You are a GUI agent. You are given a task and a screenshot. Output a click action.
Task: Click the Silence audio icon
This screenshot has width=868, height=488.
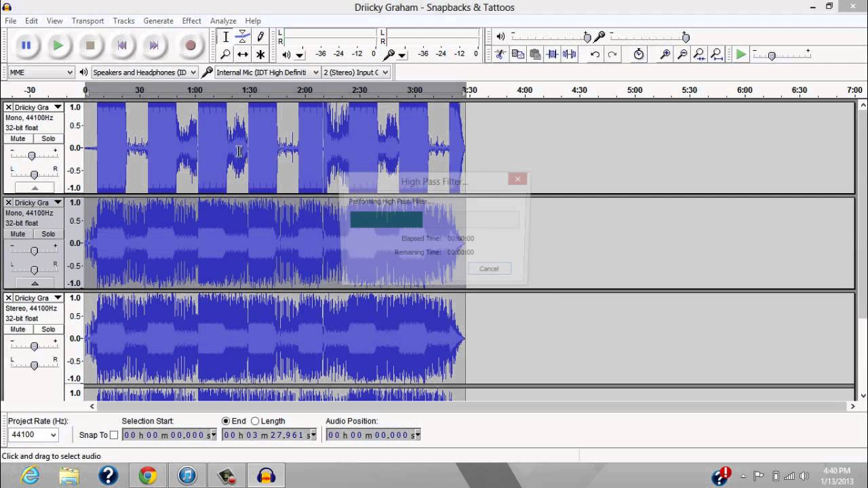pos(570,54)
